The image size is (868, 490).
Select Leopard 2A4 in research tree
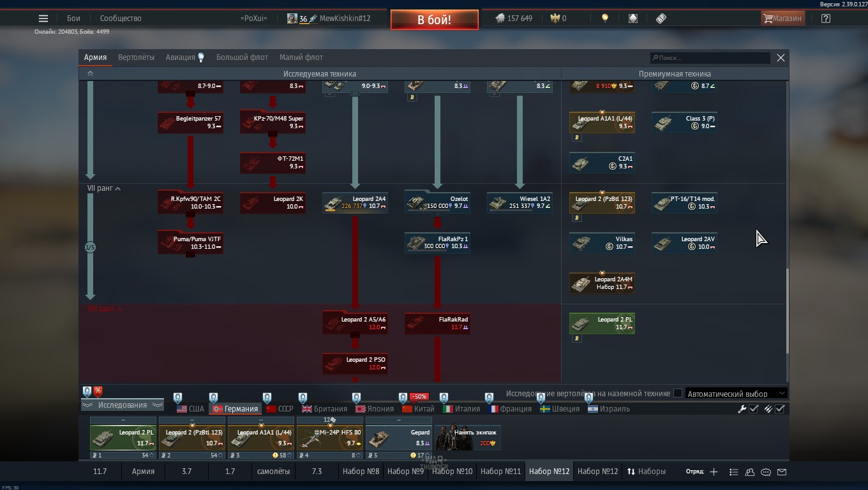click(355, 202)
